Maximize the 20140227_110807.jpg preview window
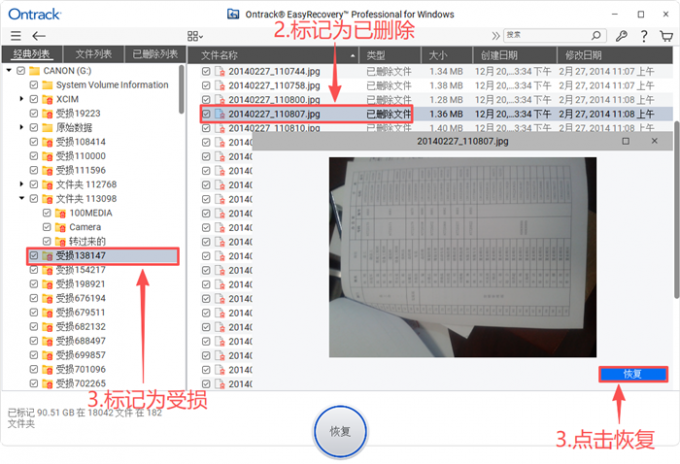The width and height of the screenshot is (680, 464). point(625,141)
